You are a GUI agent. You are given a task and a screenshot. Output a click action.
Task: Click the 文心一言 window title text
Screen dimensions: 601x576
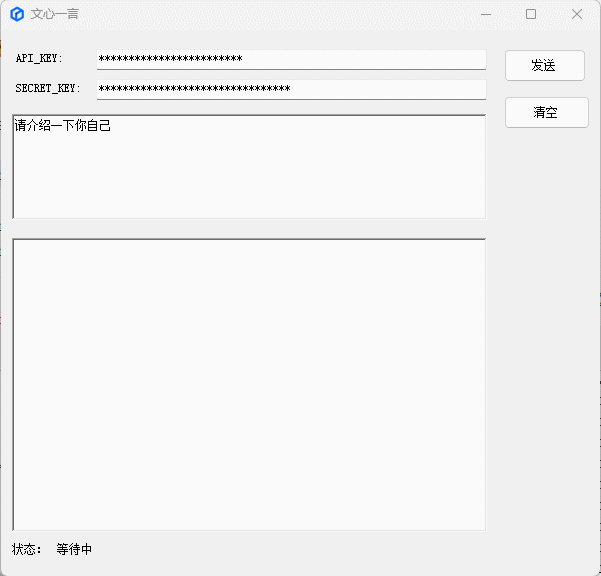coord(54,14)
